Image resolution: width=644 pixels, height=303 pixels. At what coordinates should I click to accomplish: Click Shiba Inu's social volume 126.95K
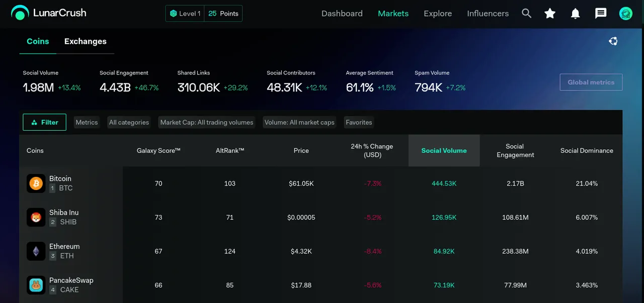(x=444, y=218)
